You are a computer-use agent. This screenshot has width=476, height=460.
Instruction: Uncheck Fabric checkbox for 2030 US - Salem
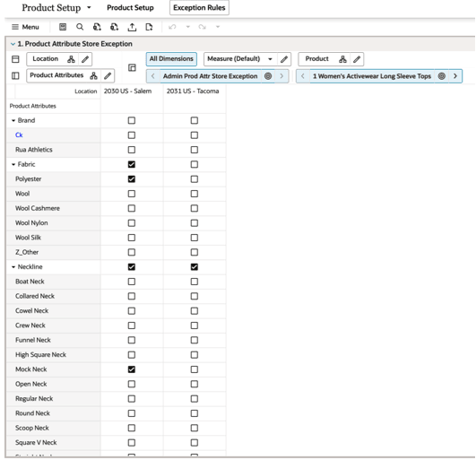coord(132,165)
